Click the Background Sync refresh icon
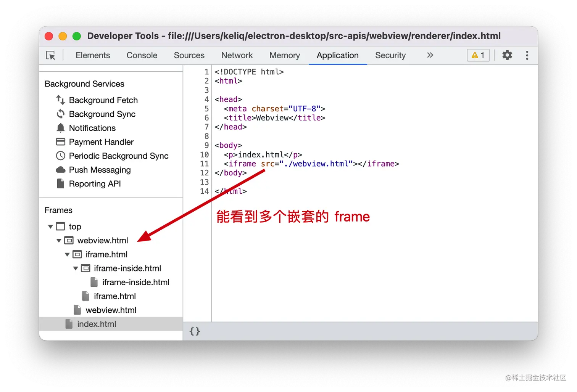 click(x=61, y=114)
